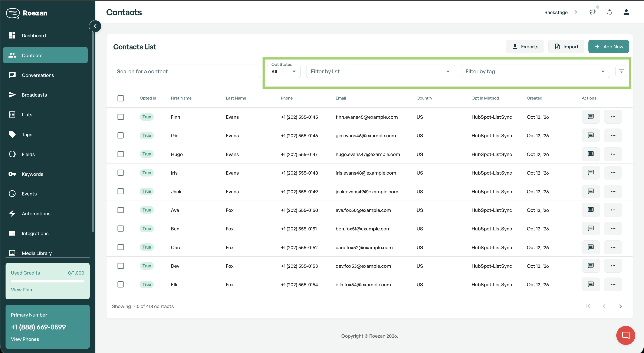Open the View Plan link
Screen dimensions: 644x353
tap(22, 289)
